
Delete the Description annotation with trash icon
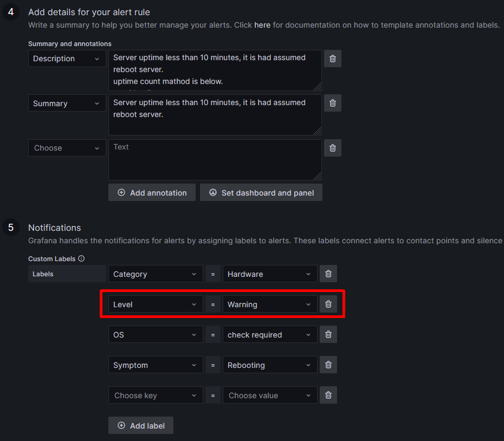click(x=332, y=59)
